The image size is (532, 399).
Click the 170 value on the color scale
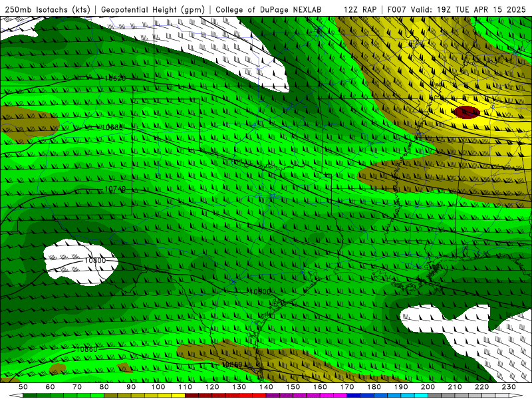point(346,387)
